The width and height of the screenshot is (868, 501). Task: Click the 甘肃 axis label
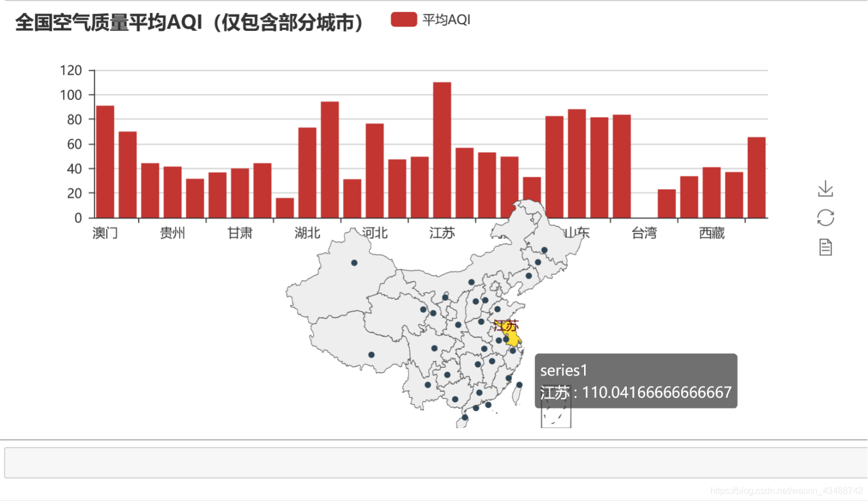click(x=240, y=233)
